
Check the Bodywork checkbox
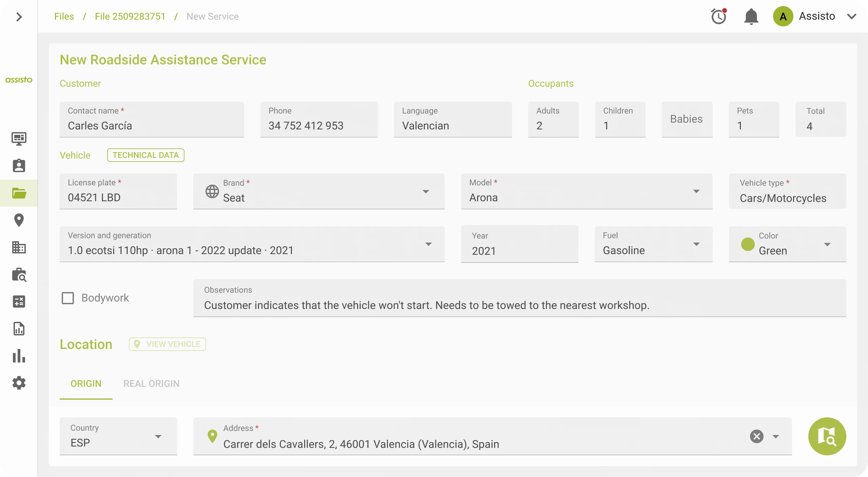[x=68, y=298]
